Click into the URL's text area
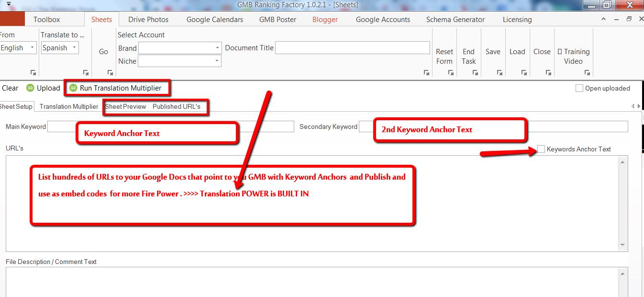Viewport: 644px width, 297px height. (312, 204)
